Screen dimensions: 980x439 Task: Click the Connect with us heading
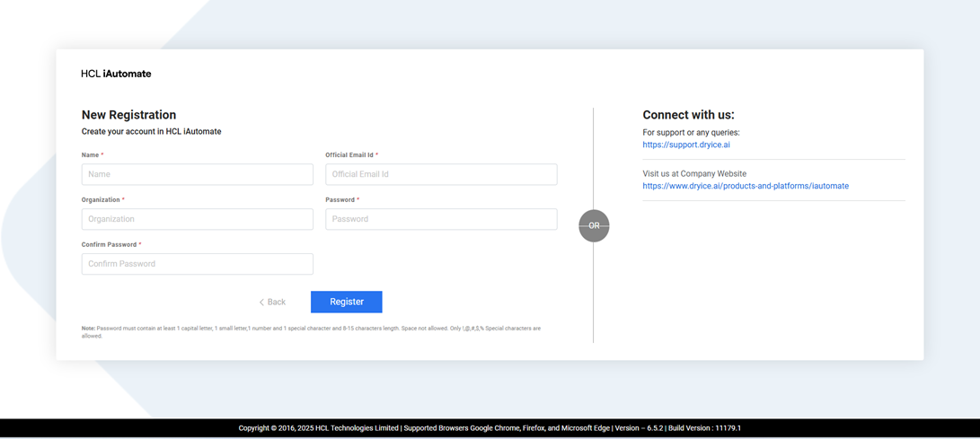[x=688, y=115]
